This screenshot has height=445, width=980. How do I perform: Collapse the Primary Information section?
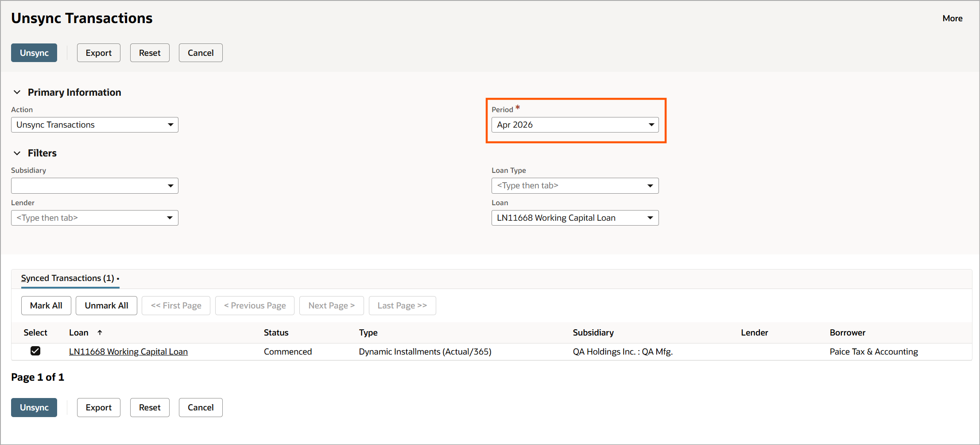click(17, 92)
